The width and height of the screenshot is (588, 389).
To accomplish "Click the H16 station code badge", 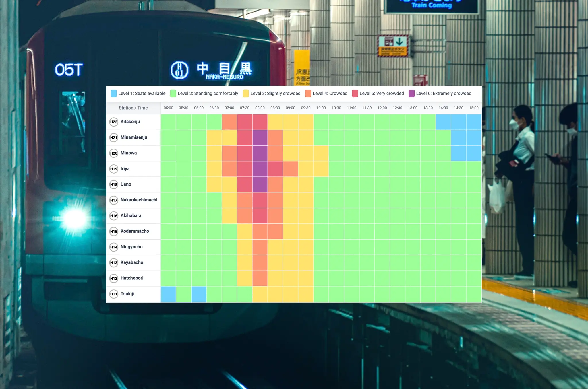I will (114, 216).
